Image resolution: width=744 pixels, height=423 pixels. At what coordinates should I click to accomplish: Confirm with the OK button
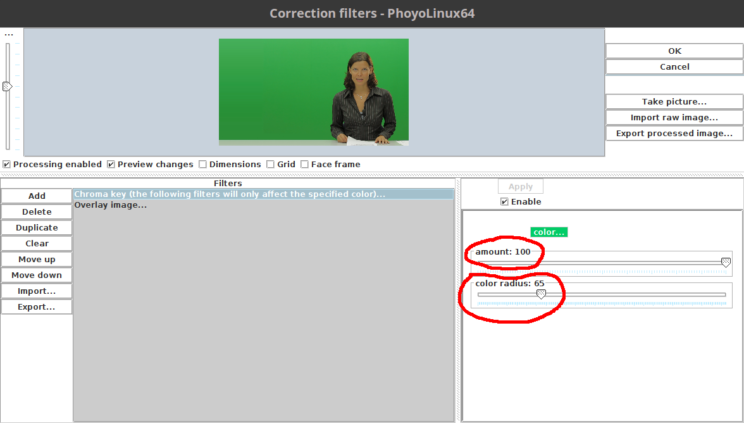point(674,51)
